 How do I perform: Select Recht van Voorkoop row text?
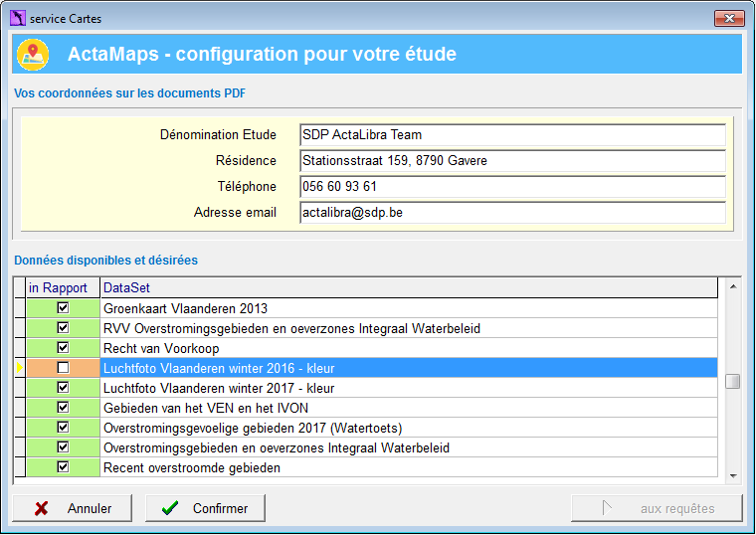161,348
